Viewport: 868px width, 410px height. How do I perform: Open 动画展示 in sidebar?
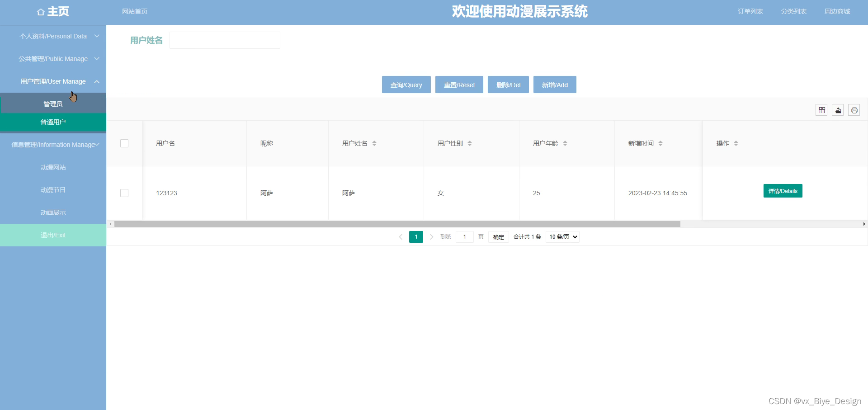[53, 212]
